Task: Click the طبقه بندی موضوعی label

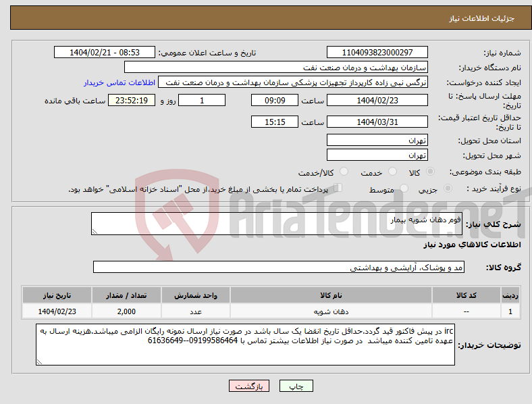Action: (485, 172)
